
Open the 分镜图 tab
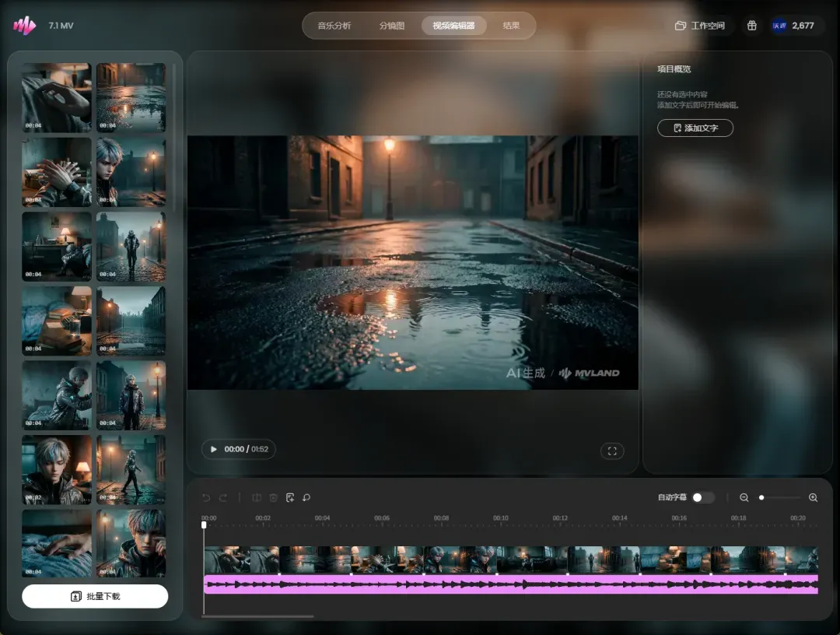click(392, 26)
